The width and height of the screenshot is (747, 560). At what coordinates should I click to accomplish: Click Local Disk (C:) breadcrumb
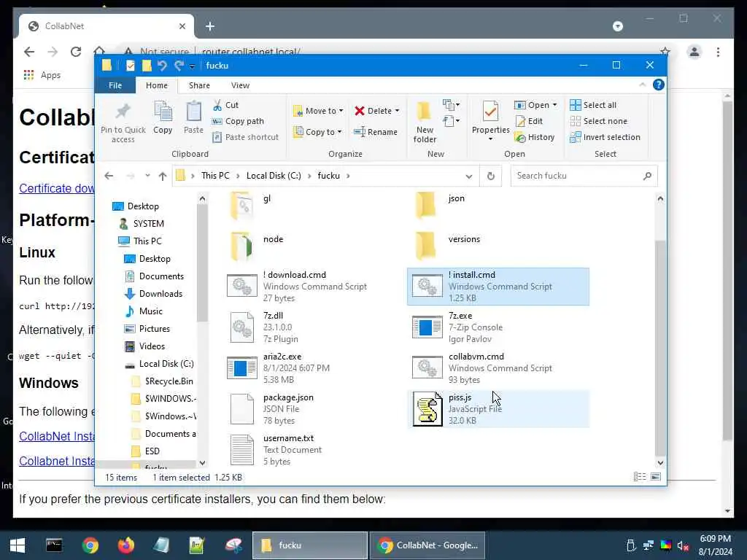pyautogui.click(x=274, y=176)
